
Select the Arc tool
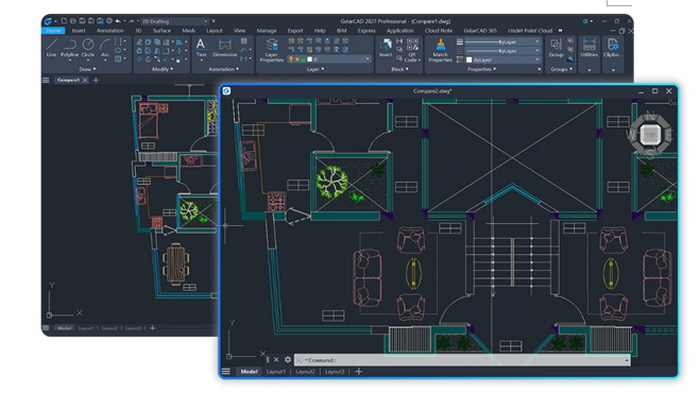tap(105, 48)
